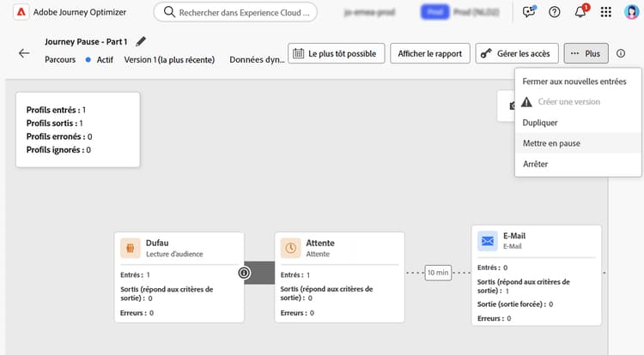This screenshot has width=644, height=355.
Task: Select Dupliquer in the menu
Action: (540, 123)
